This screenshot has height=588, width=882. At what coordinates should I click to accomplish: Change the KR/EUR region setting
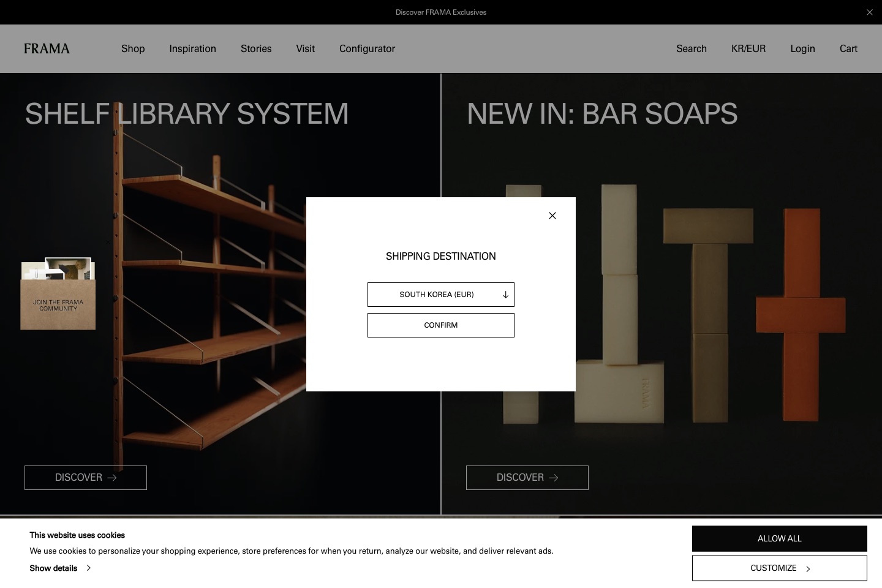[x=748, y=48]
